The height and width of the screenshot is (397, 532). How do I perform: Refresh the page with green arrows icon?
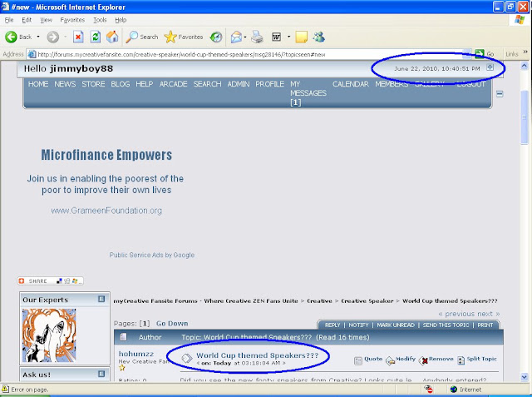96,37
